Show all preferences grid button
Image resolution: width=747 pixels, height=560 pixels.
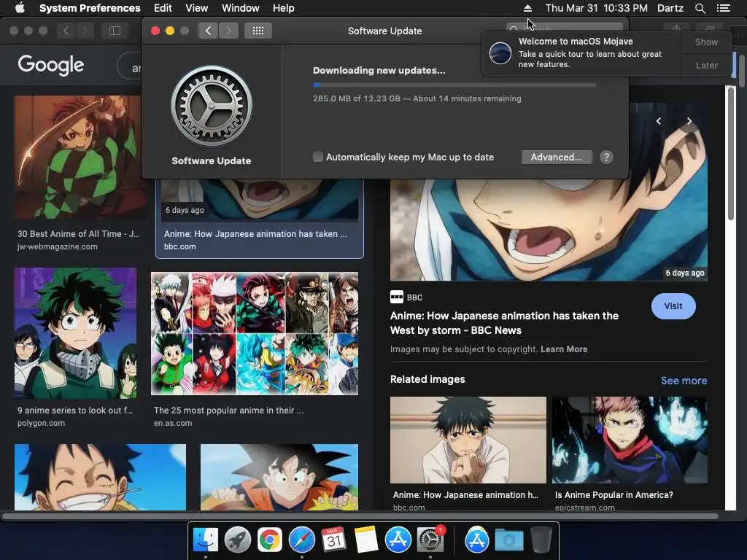[258, 31]
